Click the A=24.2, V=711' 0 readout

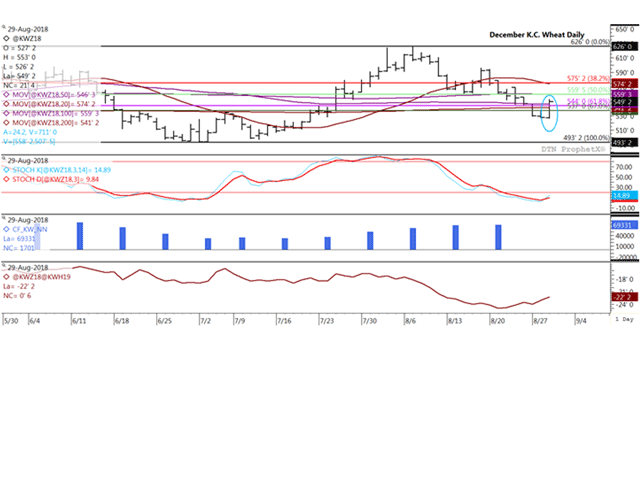30,132
